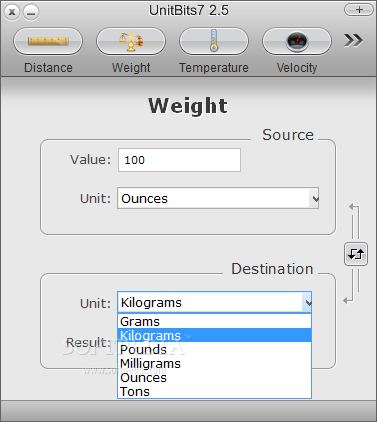
Task: Select Milligrams in the dropdown list
Action: pos(214,363)
